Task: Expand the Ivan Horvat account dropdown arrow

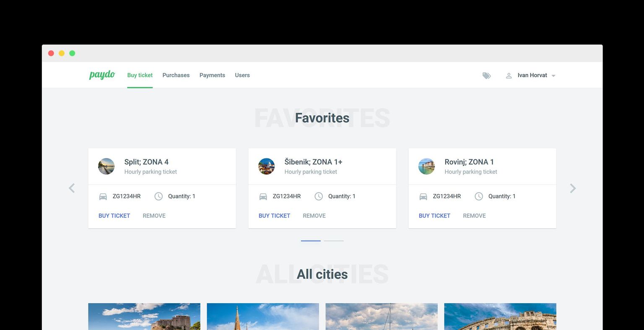Action: (553, 76)
